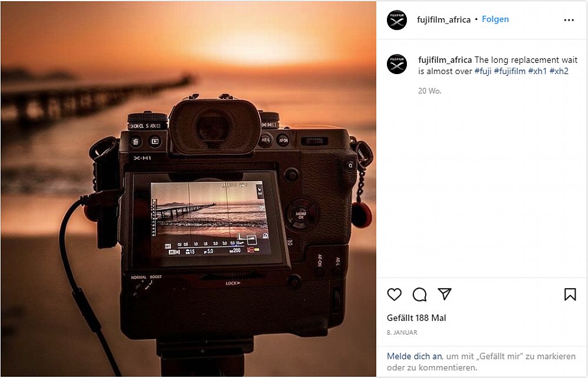Open the #xh1 hashtag
Image resolution: width=588 pixels, height=378 pixels.
(x=537, y=71)
